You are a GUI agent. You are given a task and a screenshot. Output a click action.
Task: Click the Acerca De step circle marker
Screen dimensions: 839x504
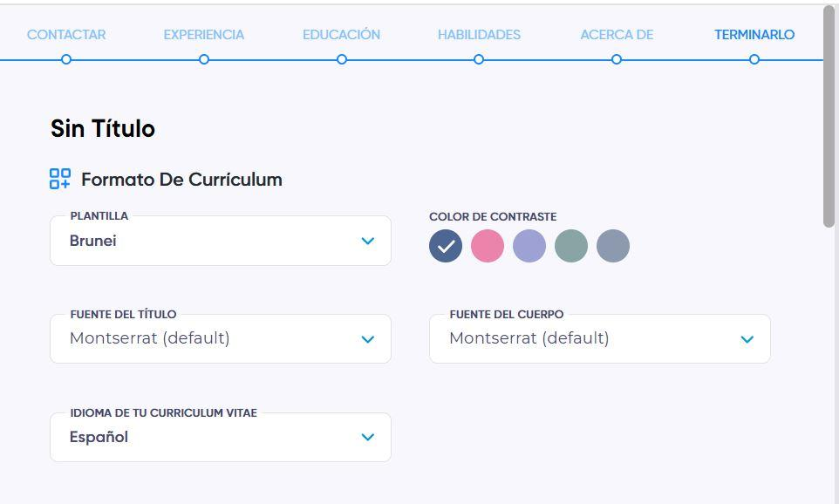[x=617, y=59]
